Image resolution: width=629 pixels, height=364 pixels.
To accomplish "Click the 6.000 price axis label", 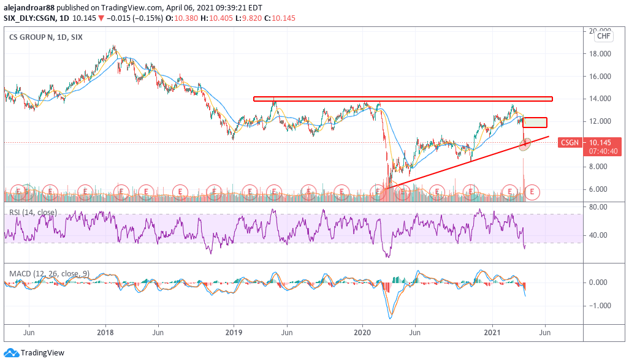I will pos(598,189).
